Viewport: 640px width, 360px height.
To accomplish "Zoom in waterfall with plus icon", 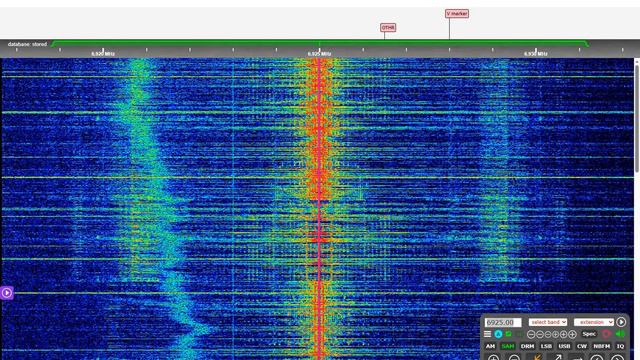I will (493, 358).
